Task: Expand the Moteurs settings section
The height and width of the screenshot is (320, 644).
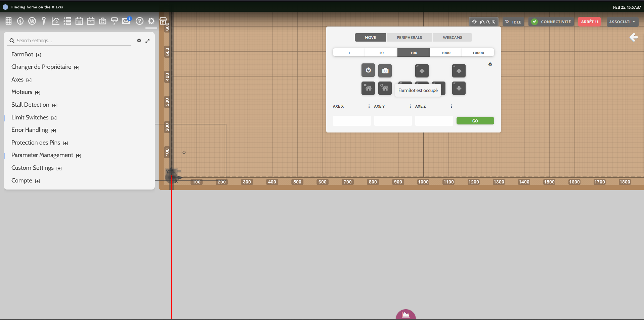Action: [x=26, y=92]
